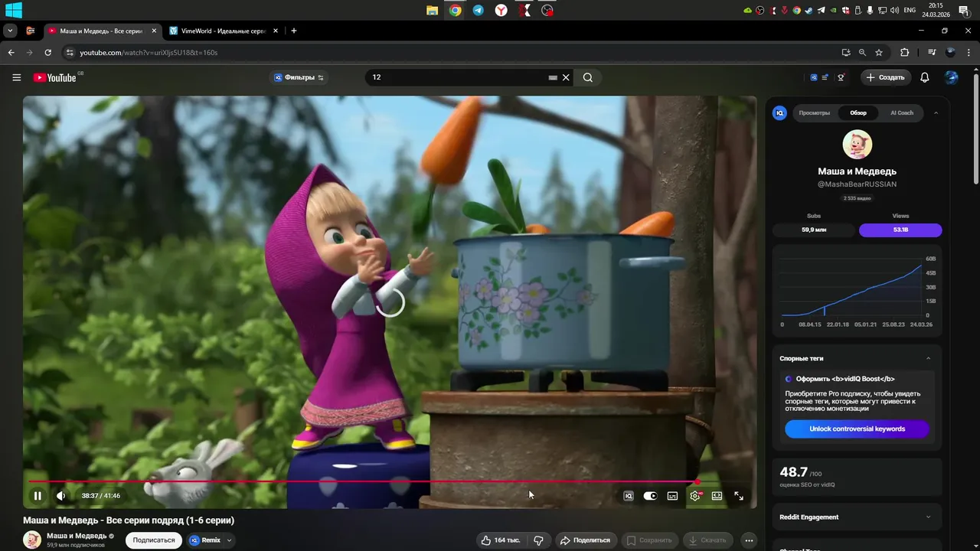980x551 pixels.
Task: Open Маша и Медведь channel name link
Action: pos(77,536)
